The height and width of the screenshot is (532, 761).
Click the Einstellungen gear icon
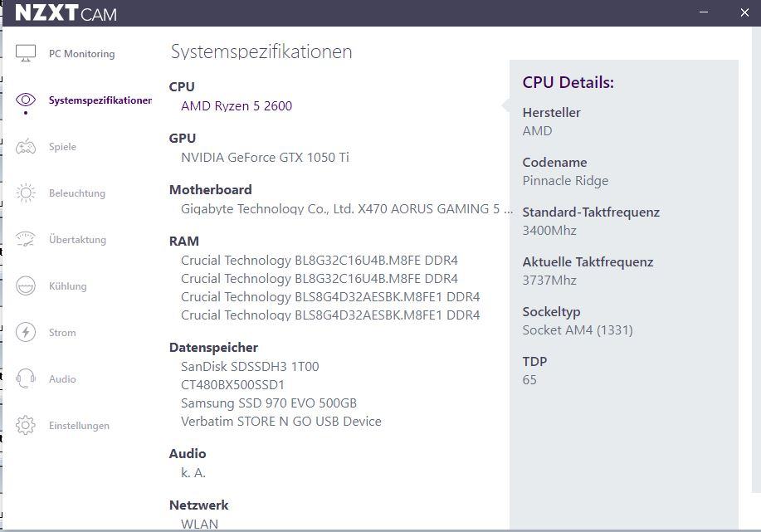26,425
